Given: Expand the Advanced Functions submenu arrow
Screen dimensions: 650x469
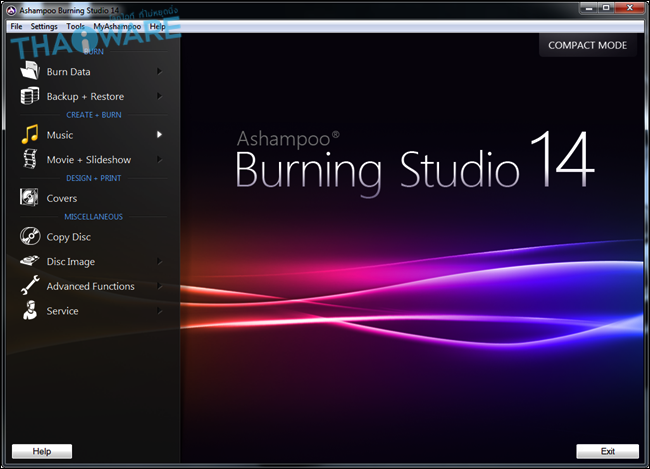Looking at the screenshot, I should coord(159,287).
